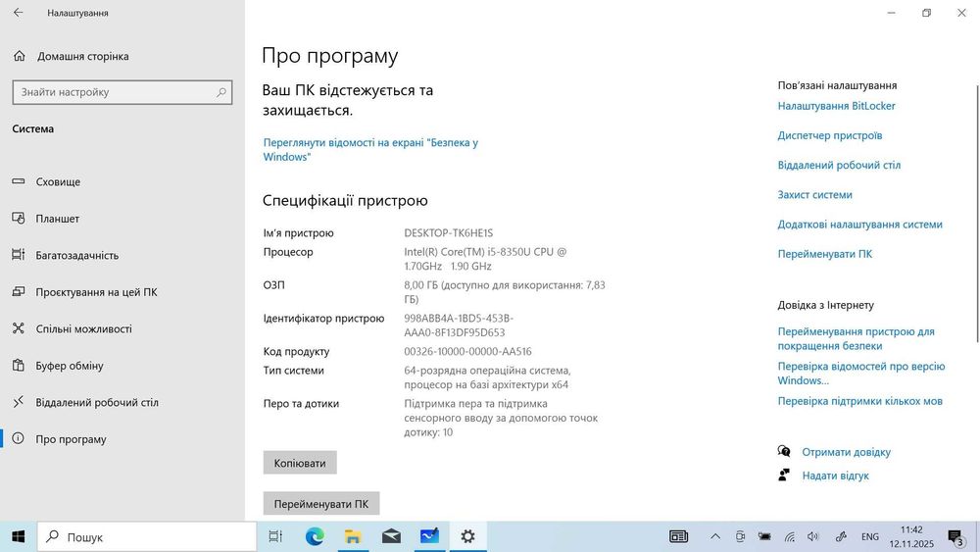Click the search magnifier in settings search box
The width and height of the screenshot is (980, 552).
pos(221,92)
